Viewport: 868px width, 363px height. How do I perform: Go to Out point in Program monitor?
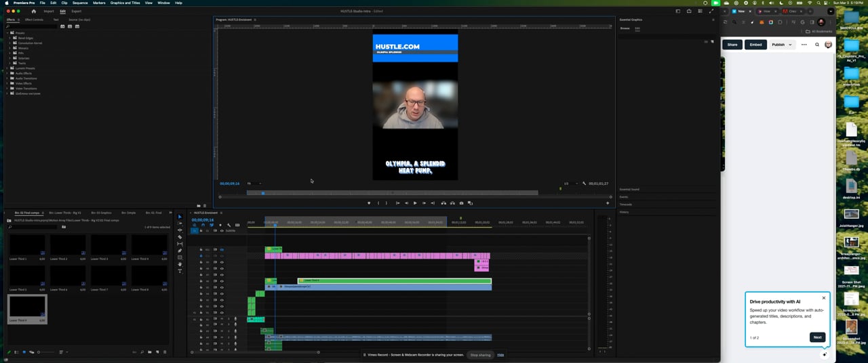tap(433, 203)
